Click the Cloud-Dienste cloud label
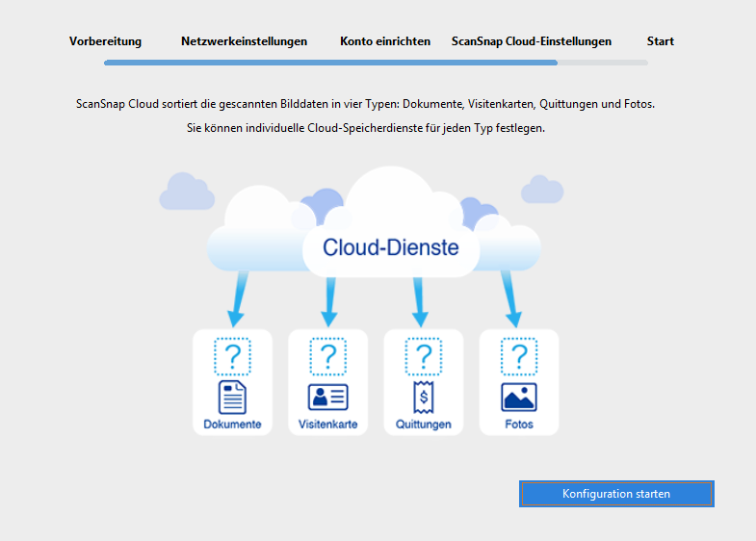 pos(391,247)
